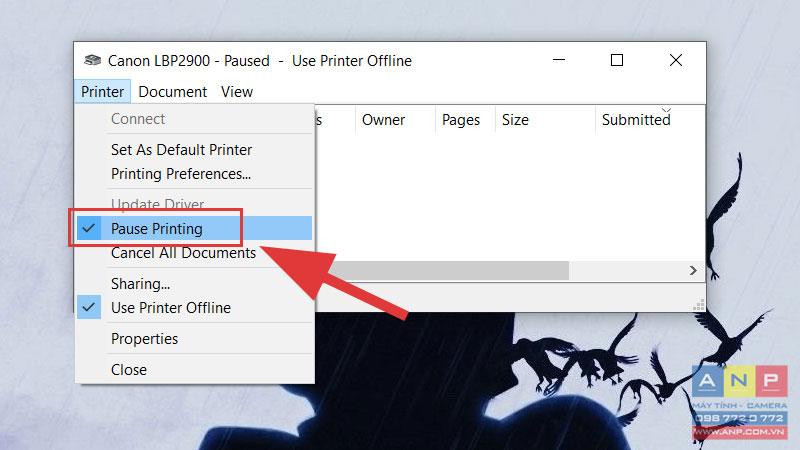Click the horizontal scrollbar right arrow
This screenshot has width=800, height=450.
click(693, 270)
